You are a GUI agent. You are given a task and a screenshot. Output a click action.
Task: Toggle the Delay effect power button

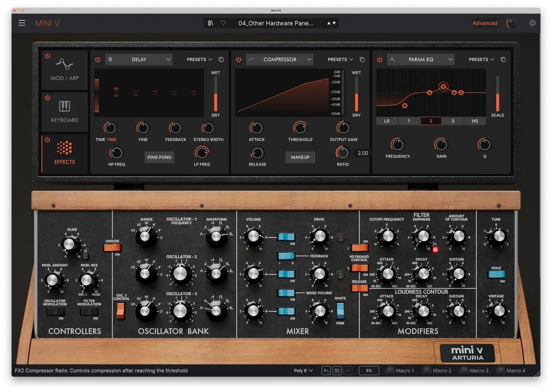(98, 60)
